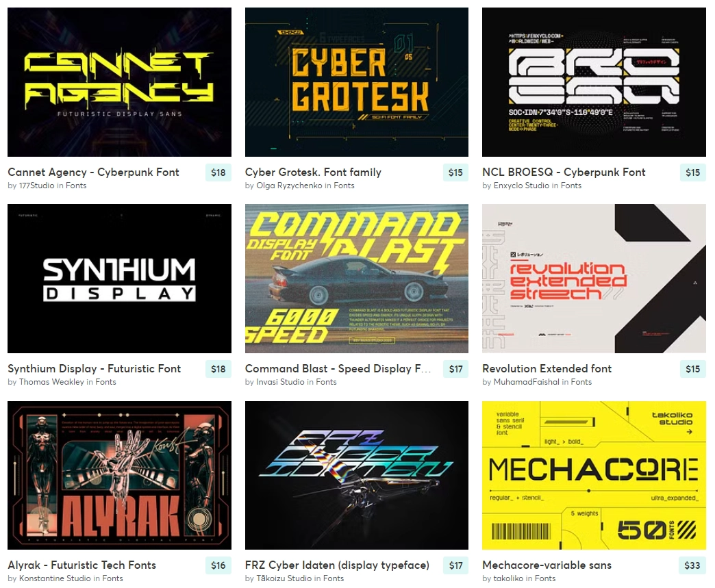Image resolution: width=715 pixels, height=588 pixels.
Task: Click the $33 price badge for Mechacore
Action: [692, 565]
